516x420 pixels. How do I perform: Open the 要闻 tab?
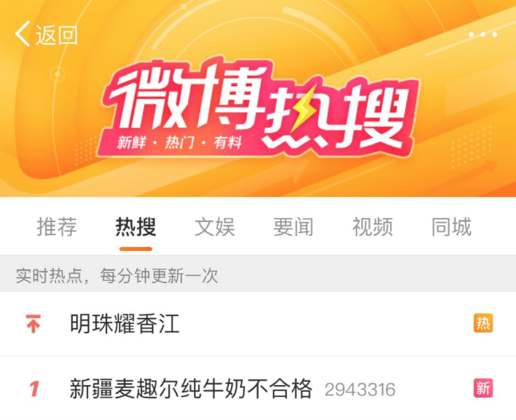[x=293, y=226]
